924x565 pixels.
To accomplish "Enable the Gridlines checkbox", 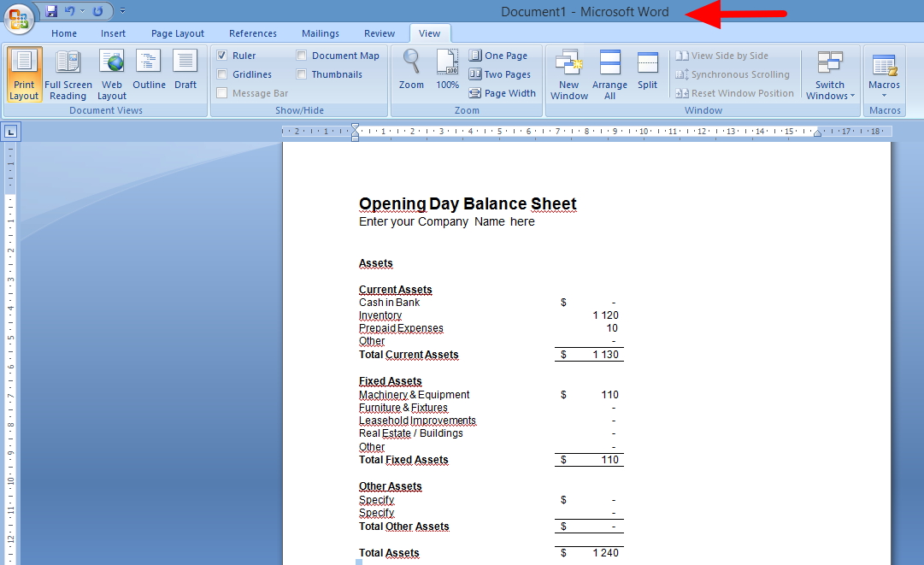I will point(221,74).
